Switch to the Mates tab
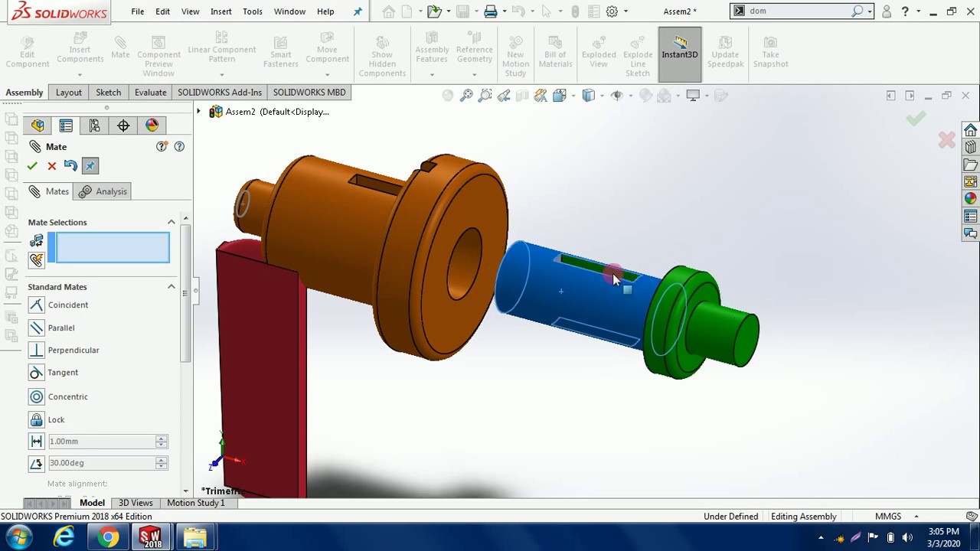 [49, 191]
